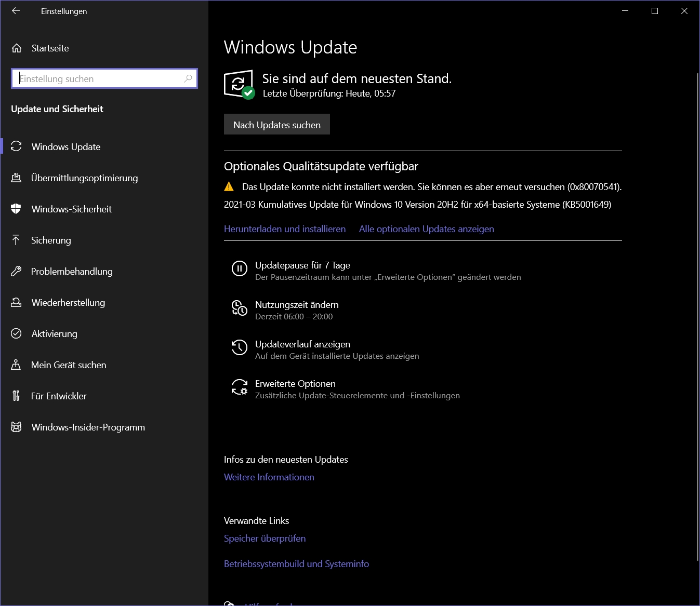Click the Verwandte Links heading
This screenshot has width=700, height=606.
click(257, 521)
